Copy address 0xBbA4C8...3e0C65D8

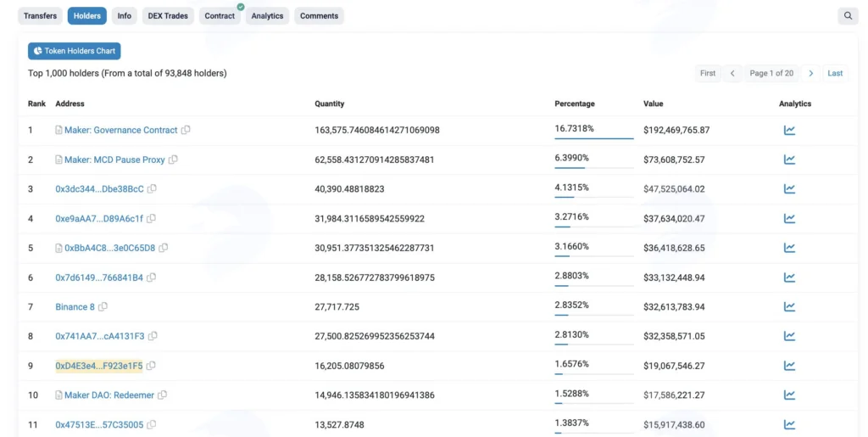pos(164,248)
